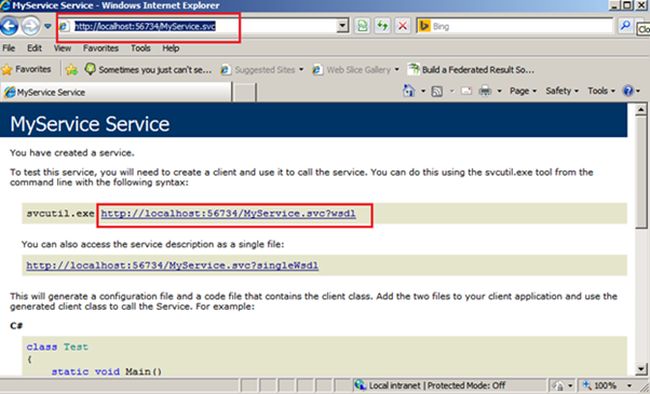This screenshot has height=394, width=650.
Task: Click the Home icon in command bar
Action: [409, 91]
